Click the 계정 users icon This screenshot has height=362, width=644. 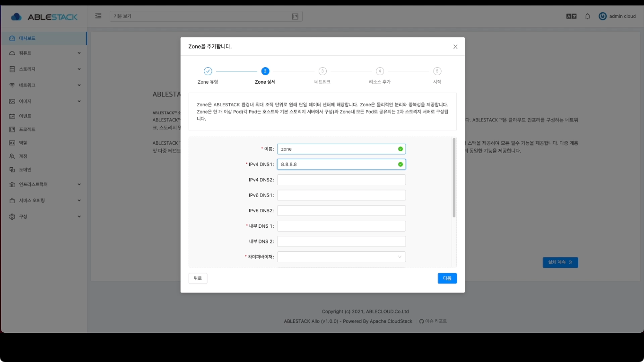12,156
